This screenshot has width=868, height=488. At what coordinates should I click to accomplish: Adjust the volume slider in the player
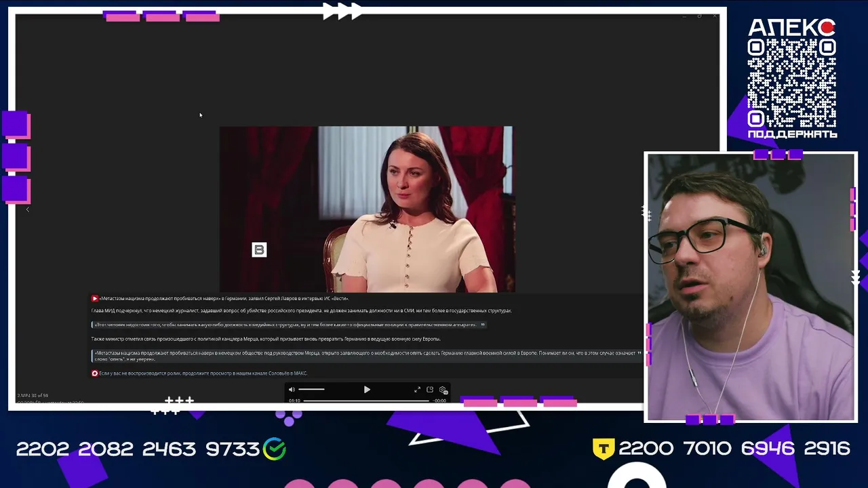[311, 390]
